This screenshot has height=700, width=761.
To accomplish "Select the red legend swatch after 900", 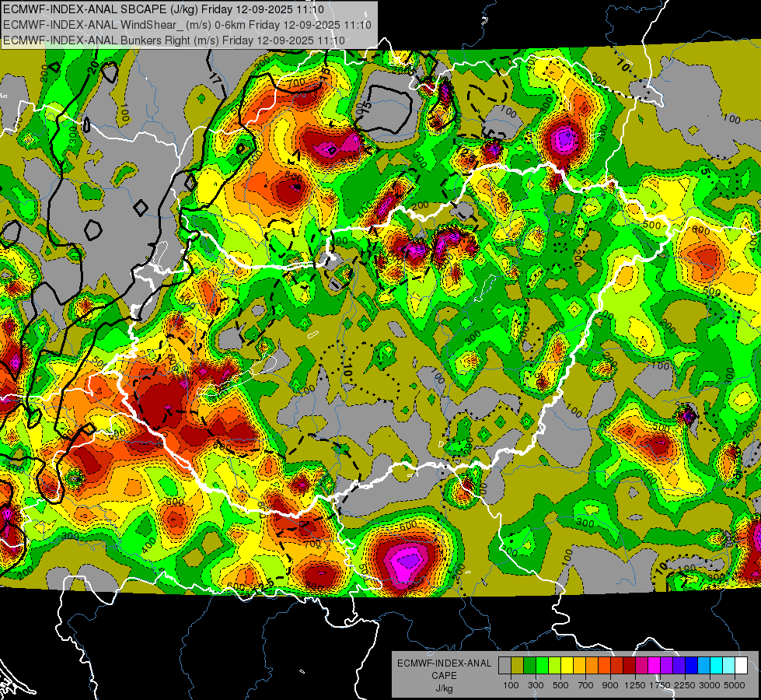I will point(617,666).
